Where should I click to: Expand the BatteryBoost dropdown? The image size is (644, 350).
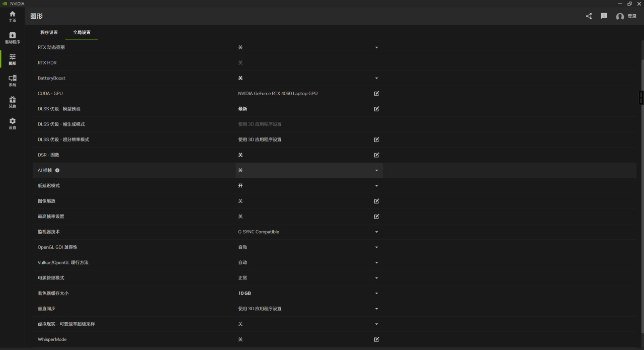pos(376,79)
